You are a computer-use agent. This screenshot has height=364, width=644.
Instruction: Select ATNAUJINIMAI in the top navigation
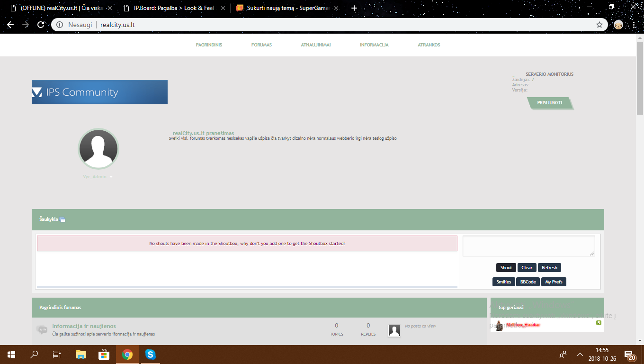pyautogui.click(x=315, y=45)
